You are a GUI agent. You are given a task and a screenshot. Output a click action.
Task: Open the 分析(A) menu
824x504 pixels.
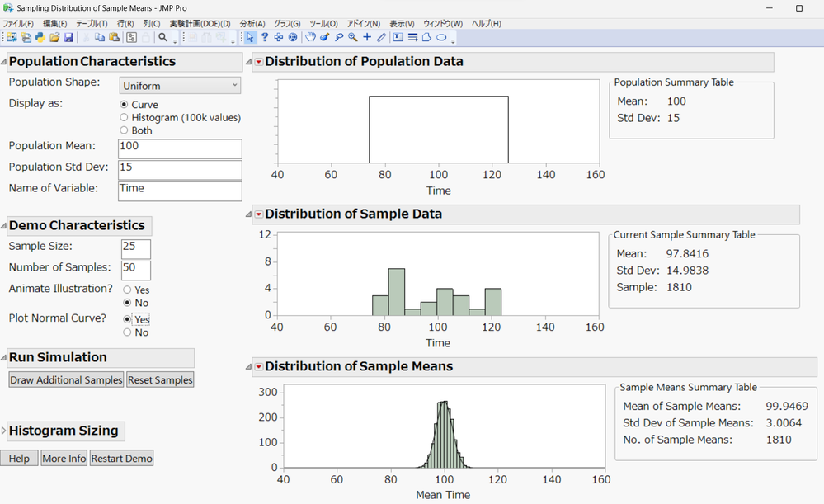252,24
